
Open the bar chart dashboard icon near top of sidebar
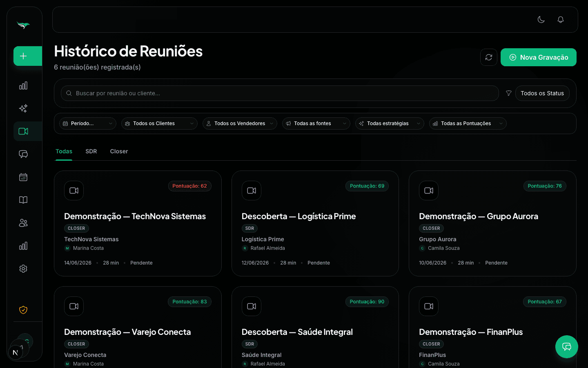click(23, 85)
